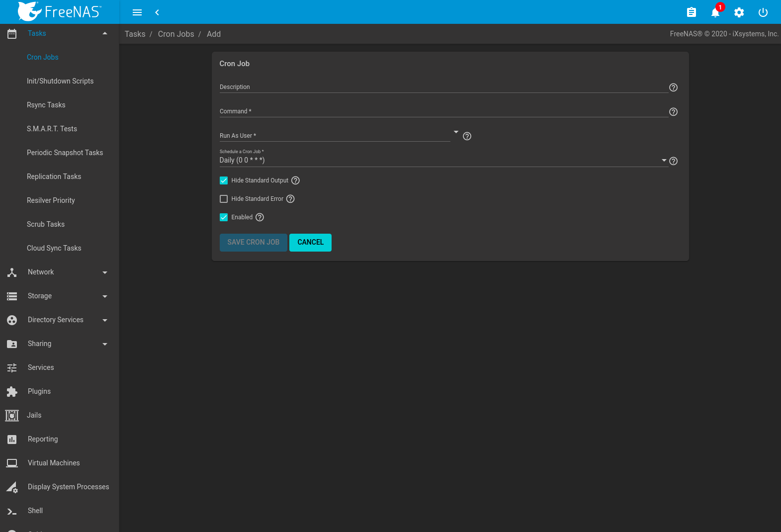Toggle the Enabled checkbox
781x532 pixels.
224,217
